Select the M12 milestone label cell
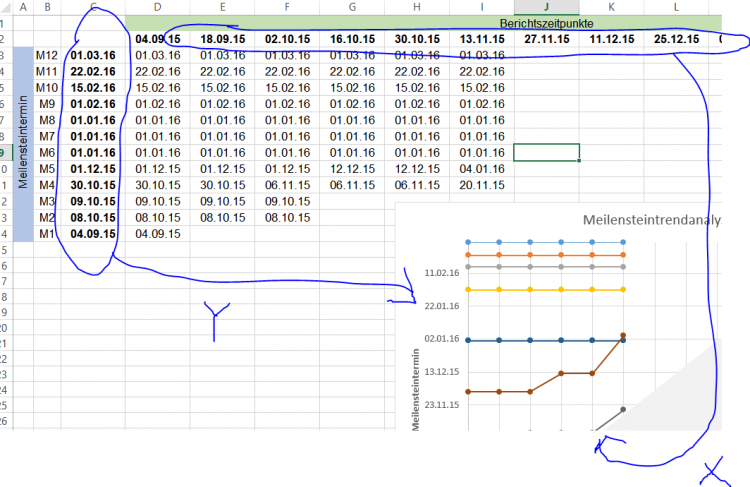The height and width of the screenshot is (487, 750). (x=46, y=55)
